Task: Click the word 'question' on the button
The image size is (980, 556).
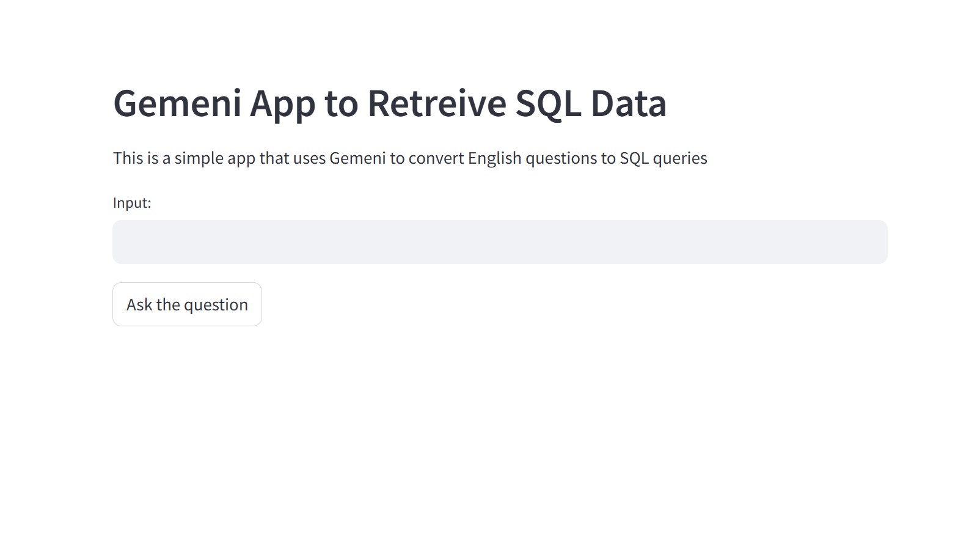Action: click(x=216, y=305)
